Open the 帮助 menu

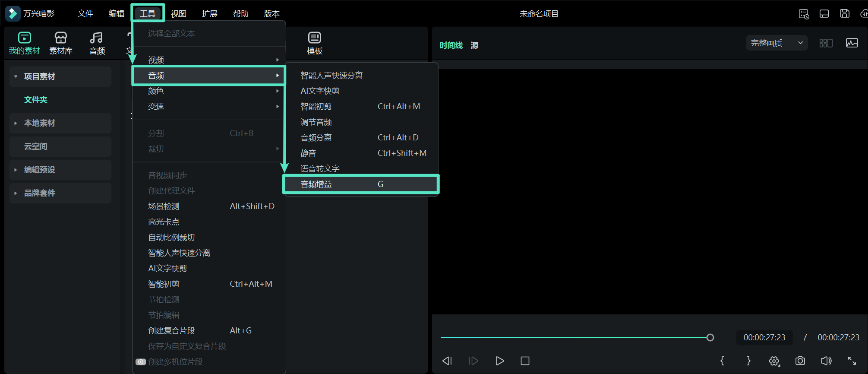(241, 14)
